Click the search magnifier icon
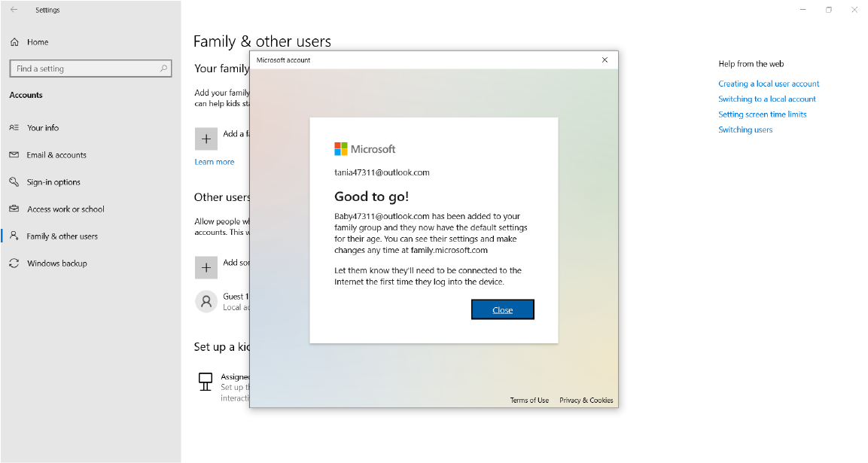Screen dimensions: 868x463 tap(163, 69)
